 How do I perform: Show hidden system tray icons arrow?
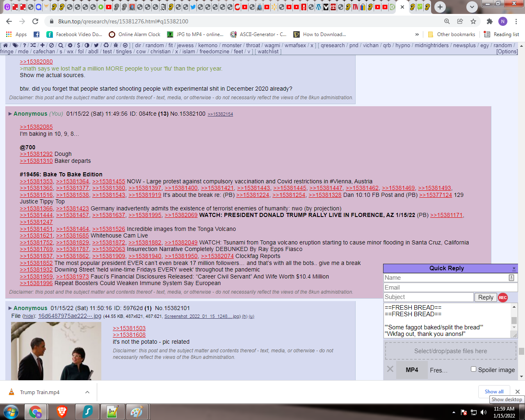454,412
